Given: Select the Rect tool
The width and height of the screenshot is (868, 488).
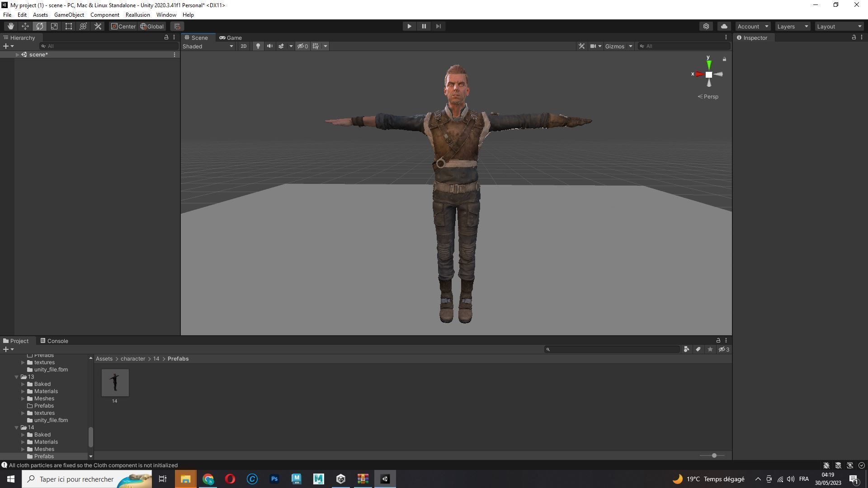Looking at the screenshot, I should point(69,26).
